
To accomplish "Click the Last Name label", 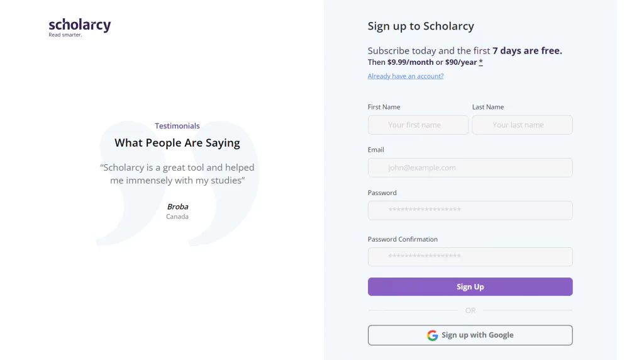I will [488, 107].
